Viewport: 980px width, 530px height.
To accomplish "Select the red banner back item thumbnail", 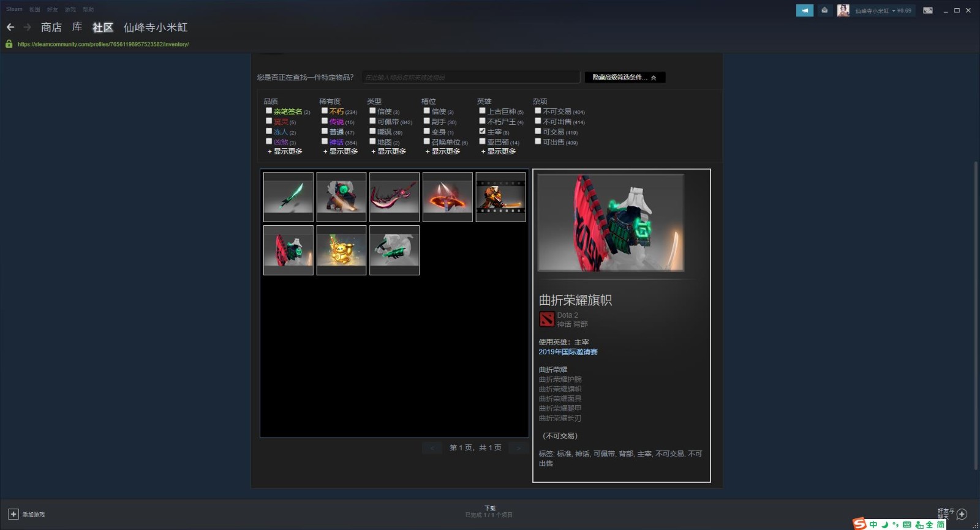I will 288,250.
